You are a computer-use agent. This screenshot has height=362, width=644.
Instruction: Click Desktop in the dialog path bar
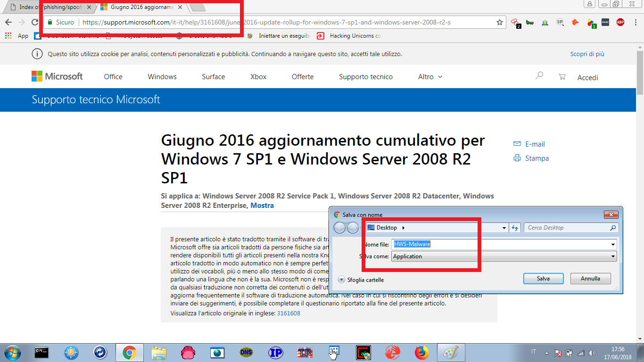coord(387,228)
